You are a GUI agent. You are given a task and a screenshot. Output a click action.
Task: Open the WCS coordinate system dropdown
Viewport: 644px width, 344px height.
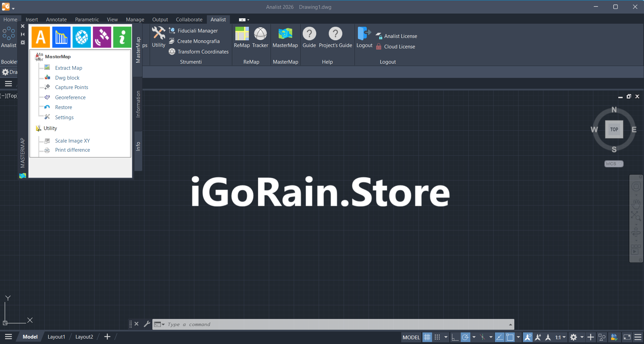[x=614, y=164]
